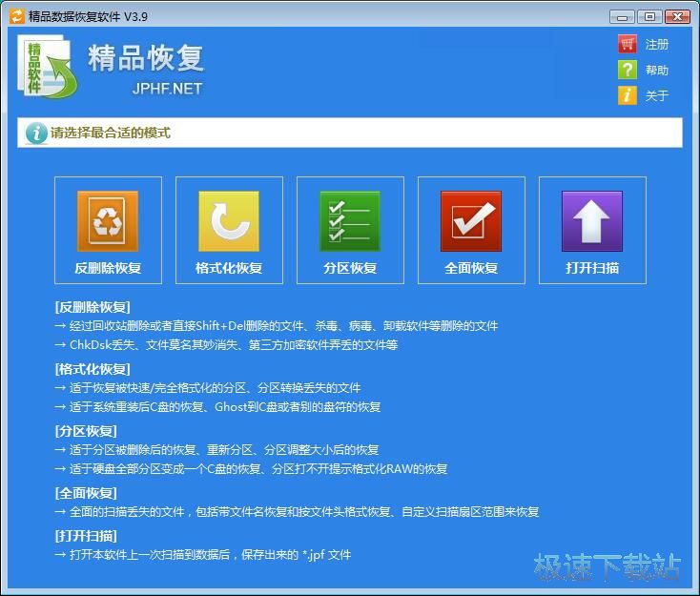Maximize the 精品数据恢复软件 window

649,17
